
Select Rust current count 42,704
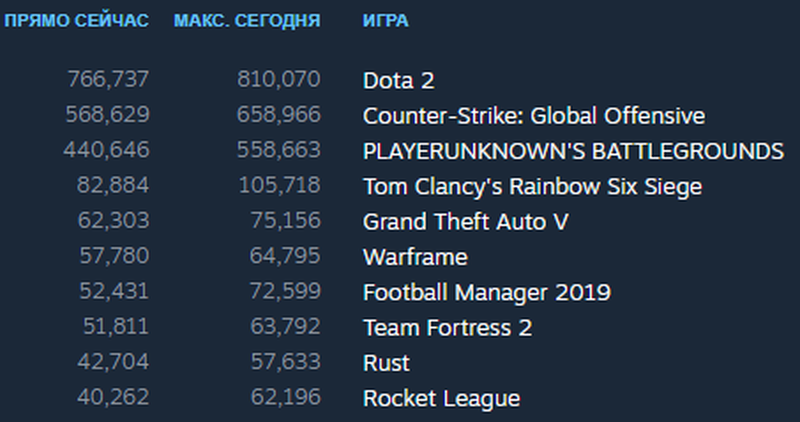coord(113,362)
